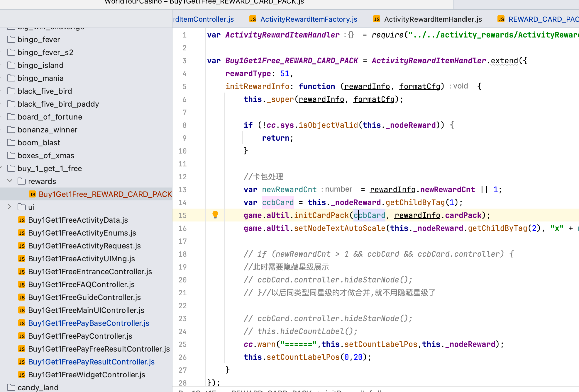Collapse the rewards folder

[10, 181]
